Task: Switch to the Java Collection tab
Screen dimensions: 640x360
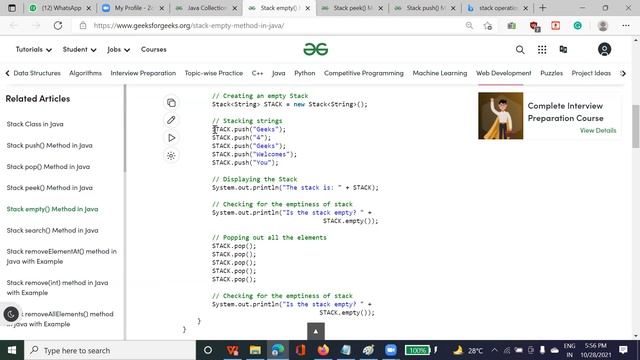Action: 206,8
